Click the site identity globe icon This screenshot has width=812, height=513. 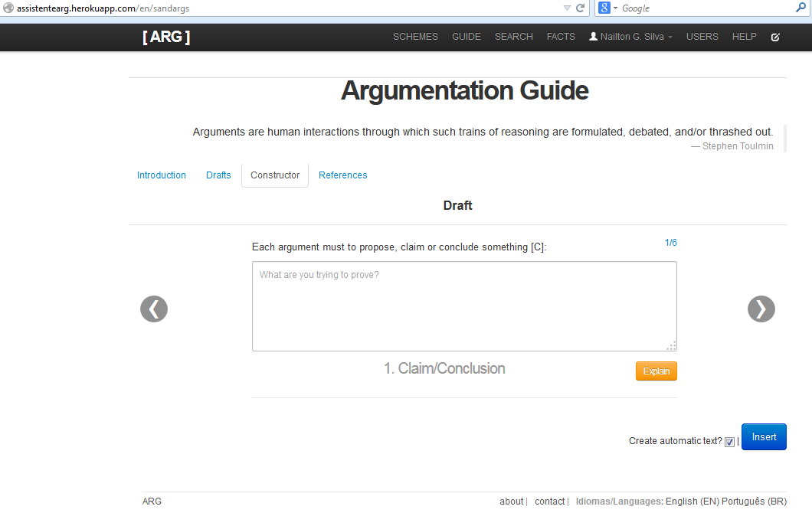8,8
